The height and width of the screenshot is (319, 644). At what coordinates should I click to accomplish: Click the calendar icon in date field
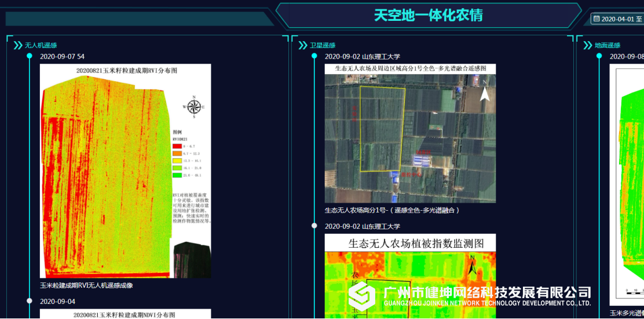pyautogui.click(x=596, y=19)
